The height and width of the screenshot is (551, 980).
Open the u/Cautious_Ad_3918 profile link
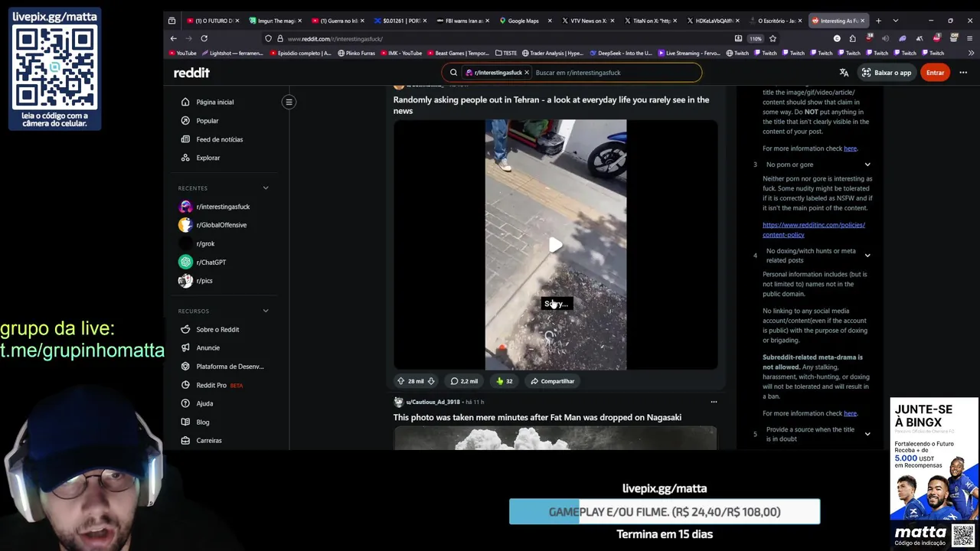(433, 402)
